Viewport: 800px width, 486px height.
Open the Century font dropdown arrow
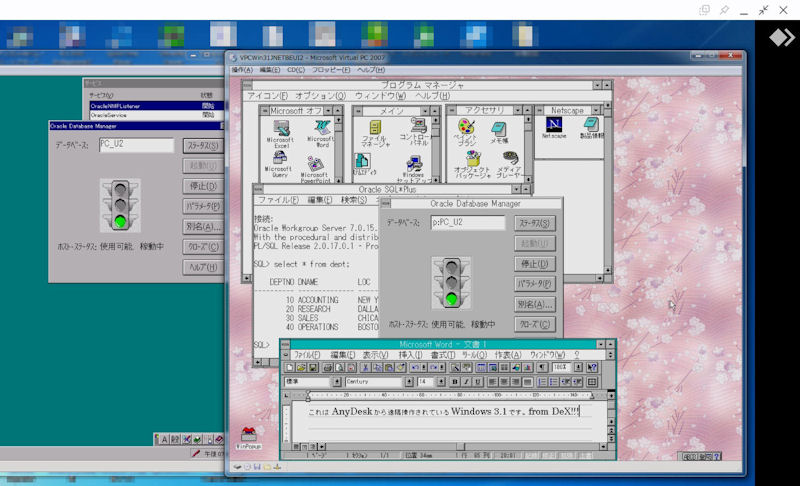[x=409, y=382]
